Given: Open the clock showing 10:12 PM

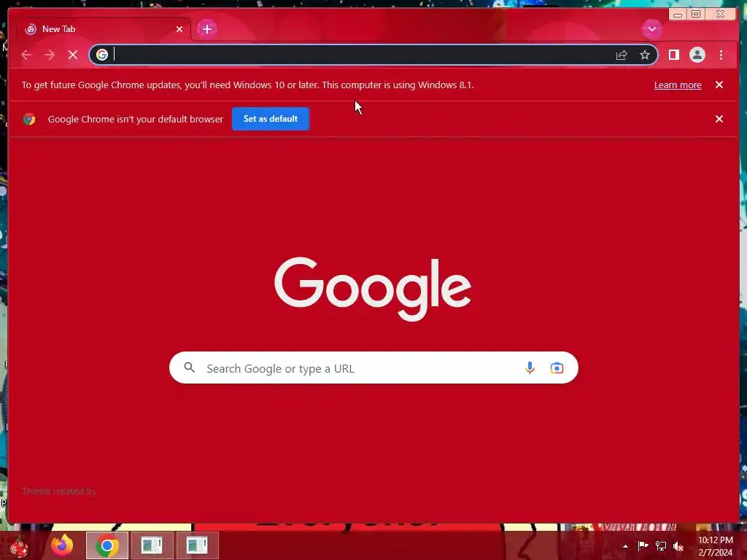Looking at the screenshot, I should tap(716, 546).
